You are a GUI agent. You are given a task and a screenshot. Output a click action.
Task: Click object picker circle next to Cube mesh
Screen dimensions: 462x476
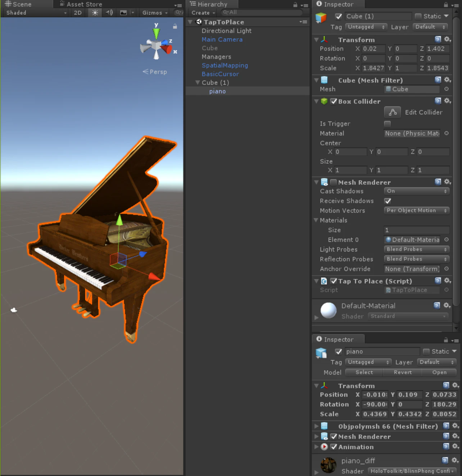click(447, 89)
